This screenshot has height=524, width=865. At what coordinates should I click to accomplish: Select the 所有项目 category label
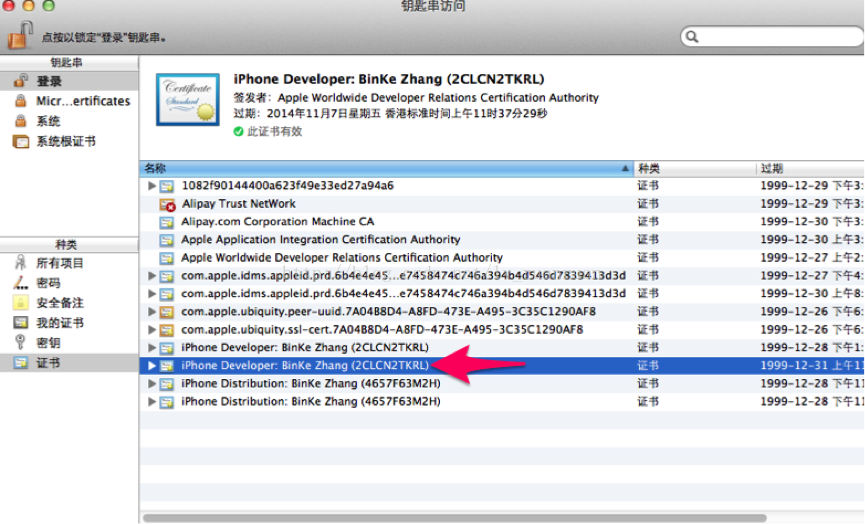point(60,263)
